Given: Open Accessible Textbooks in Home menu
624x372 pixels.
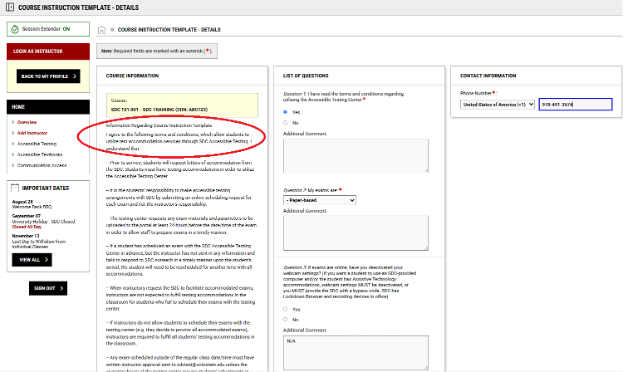Looking at the screenshot, I should (40, 154).
